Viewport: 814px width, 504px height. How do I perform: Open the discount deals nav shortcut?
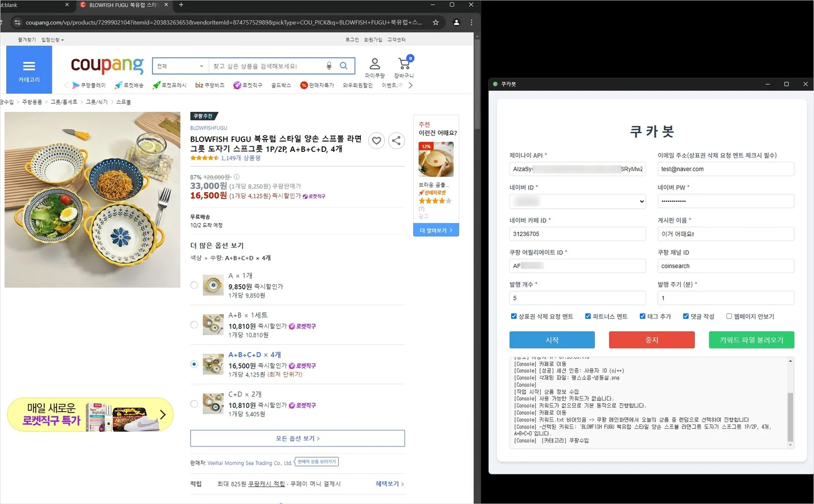tap(317, 85)
